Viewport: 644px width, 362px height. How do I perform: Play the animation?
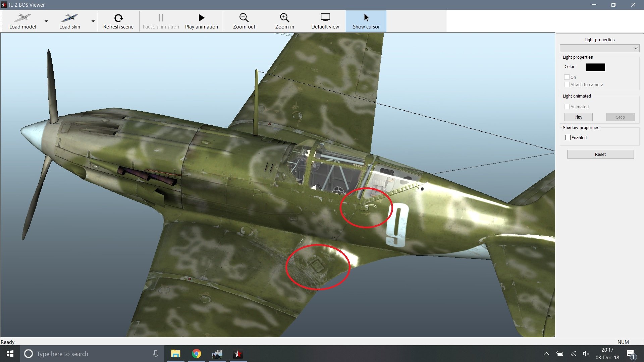click(201, 21)
